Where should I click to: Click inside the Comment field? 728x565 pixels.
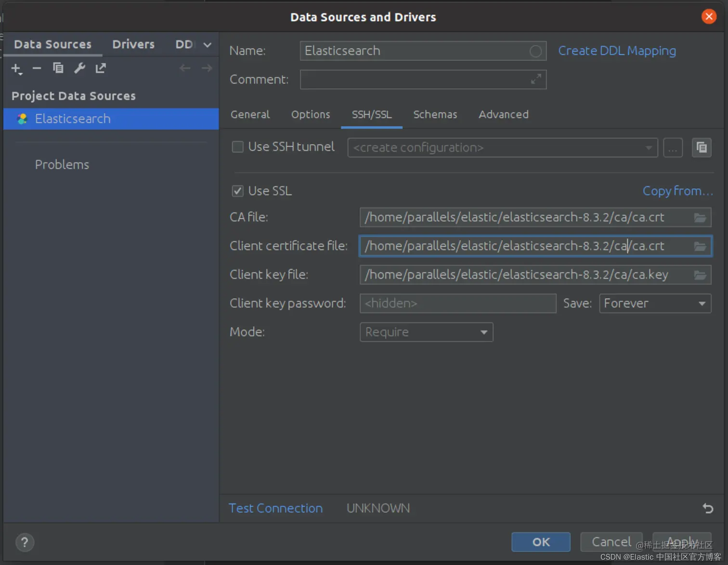[x=422, y=79]
